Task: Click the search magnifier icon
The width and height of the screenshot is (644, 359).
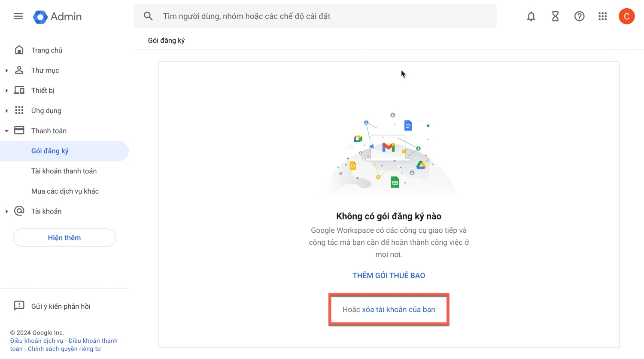Action: (148, 16)
